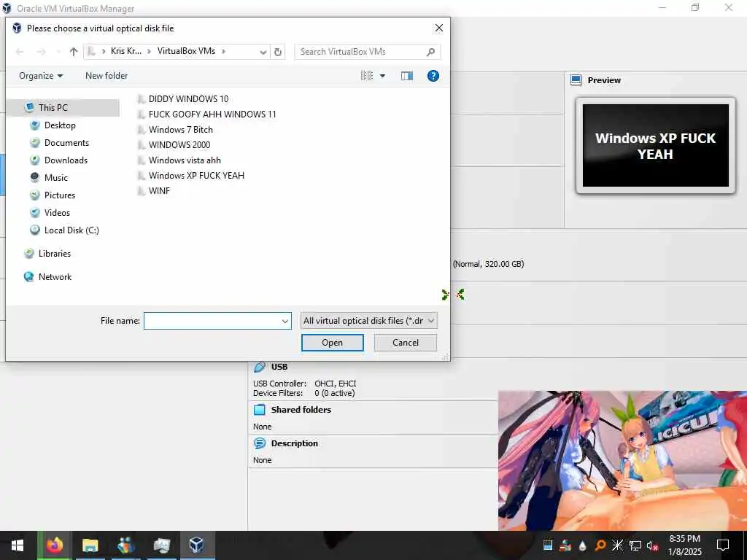Click the network tray icon
Image resolution: width=747 pixels, height=560 pixels.
pyautogui.click(x=635, y=545)
